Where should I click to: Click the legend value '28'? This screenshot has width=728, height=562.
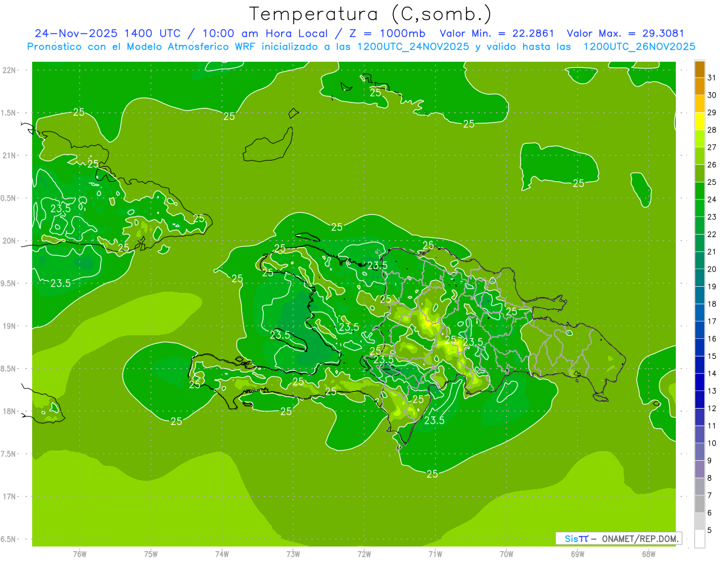[x=712, y=130]
